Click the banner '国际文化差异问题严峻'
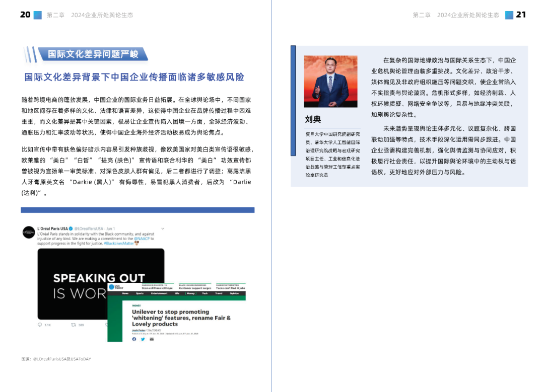 (93, 54)
